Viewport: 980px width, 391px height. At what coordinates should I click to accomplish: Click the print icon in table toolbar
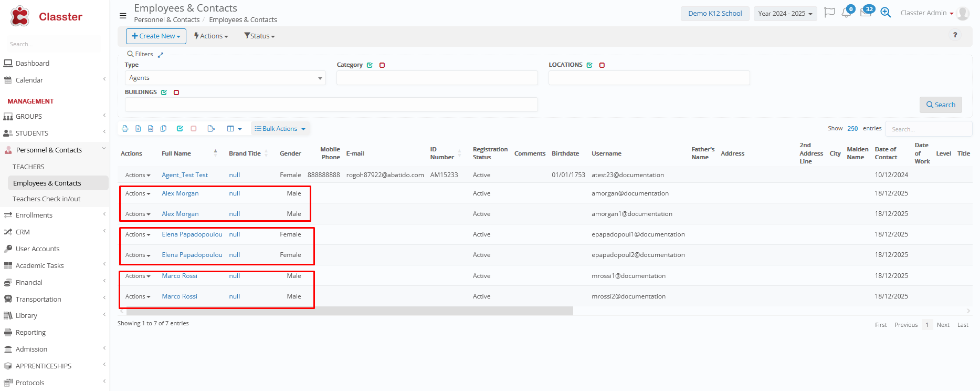coord(125,129)
